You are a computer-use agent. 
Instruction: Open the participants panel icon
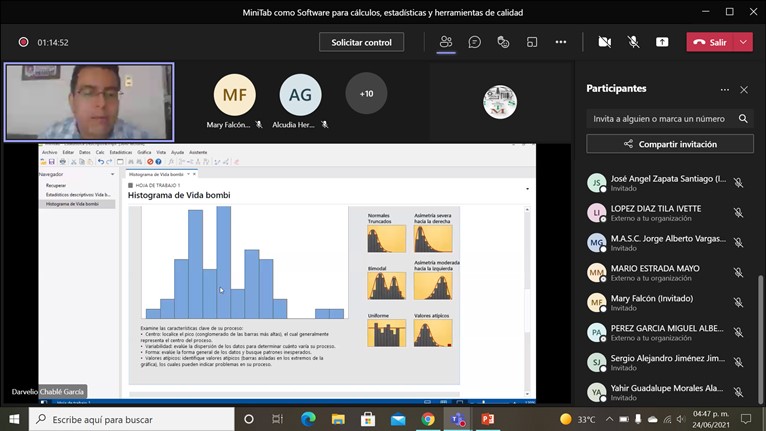[446, 42]
